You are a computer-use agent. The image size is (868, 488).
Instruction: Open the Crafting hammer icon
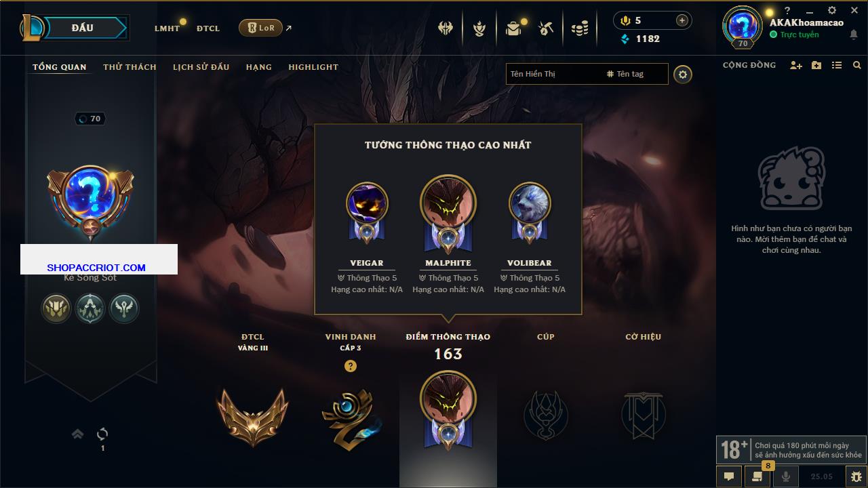546,28
